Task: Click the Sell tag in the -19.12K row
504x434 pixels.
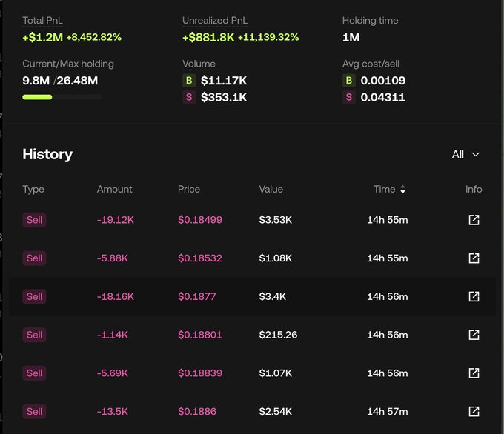Action: tap(34, 220)
